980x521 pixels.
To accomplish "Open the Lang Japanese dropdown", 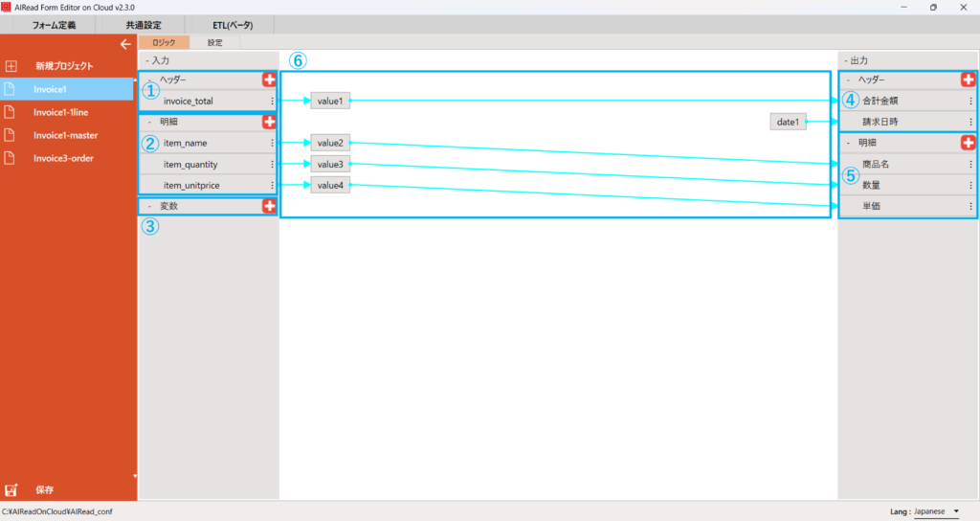I will (937, 511).
